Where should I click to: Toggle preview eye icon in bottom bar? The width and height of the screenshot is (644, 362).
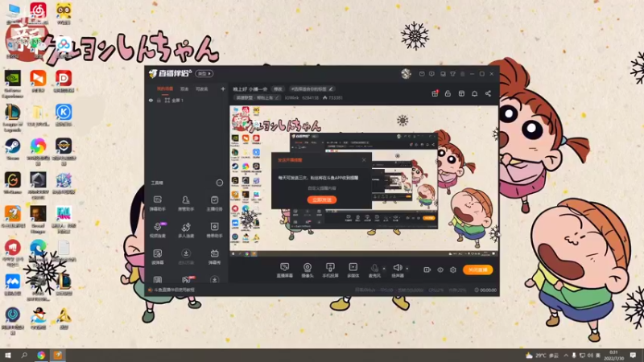(440, 269)
